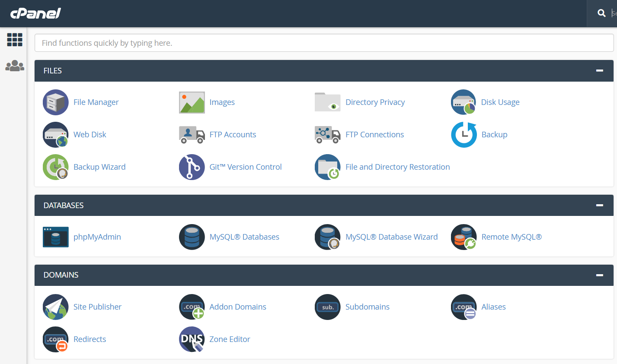This screenshot has width=617, height=364.
Task: Collapse the DATABASES section
Action: (599, 205)
